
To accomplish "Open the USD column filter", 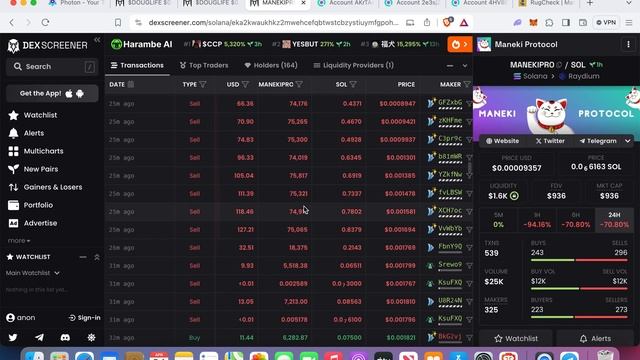I will click(245, 84).
